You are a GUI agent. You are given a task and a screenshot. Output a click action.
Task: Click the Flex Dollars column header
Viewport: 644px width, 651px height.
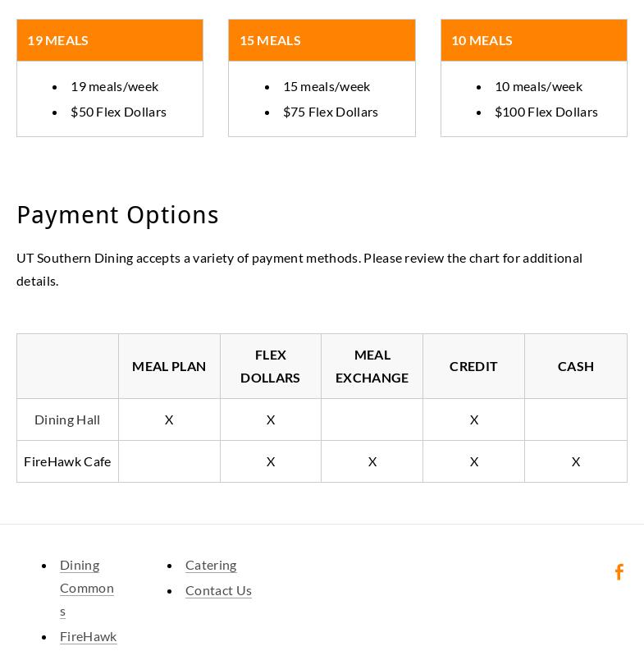pos(270,366)
